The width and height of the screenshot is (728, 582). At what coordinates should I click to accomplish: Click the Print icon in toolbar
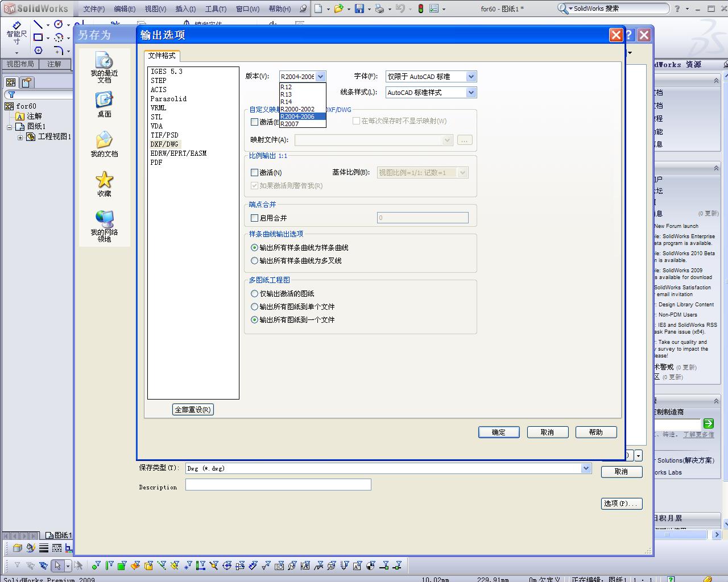click(380, 9)
